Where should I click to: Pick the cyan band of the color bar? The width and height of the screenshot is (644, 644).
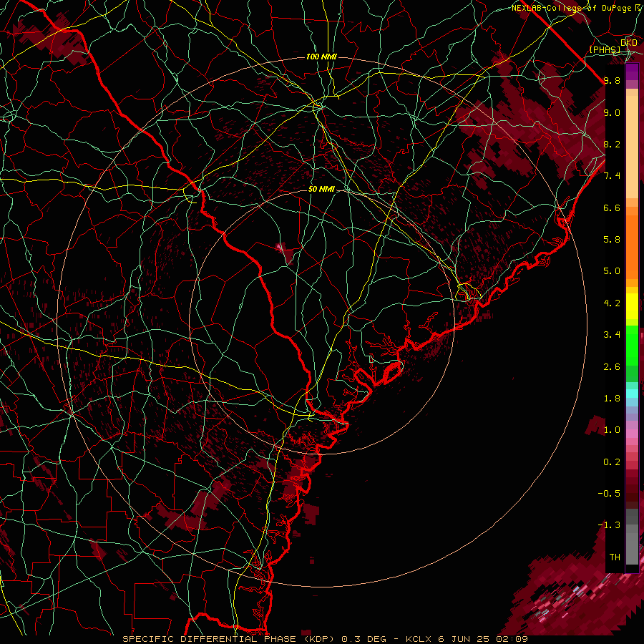click(x=632, y=393)
